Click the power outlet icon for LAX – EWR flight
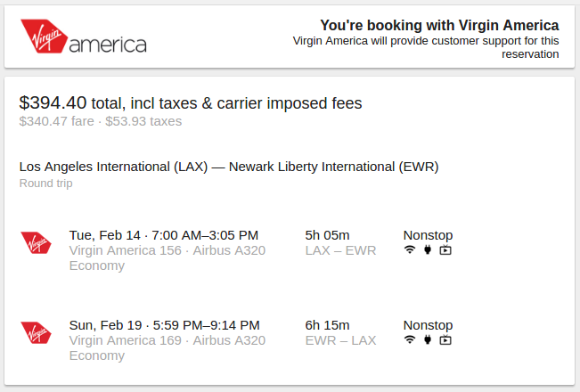The width and height of the screenshot is (580, 392). 428,250
